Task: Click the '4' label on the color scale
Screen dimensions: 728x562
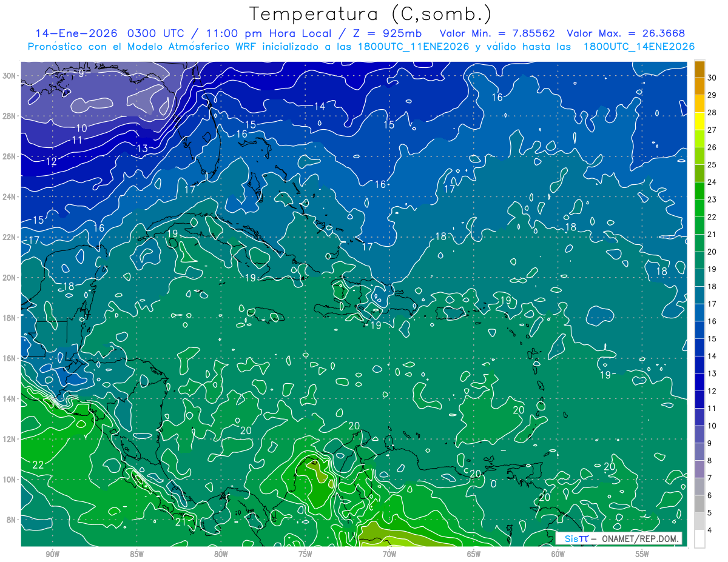Action: pos(710,531)
